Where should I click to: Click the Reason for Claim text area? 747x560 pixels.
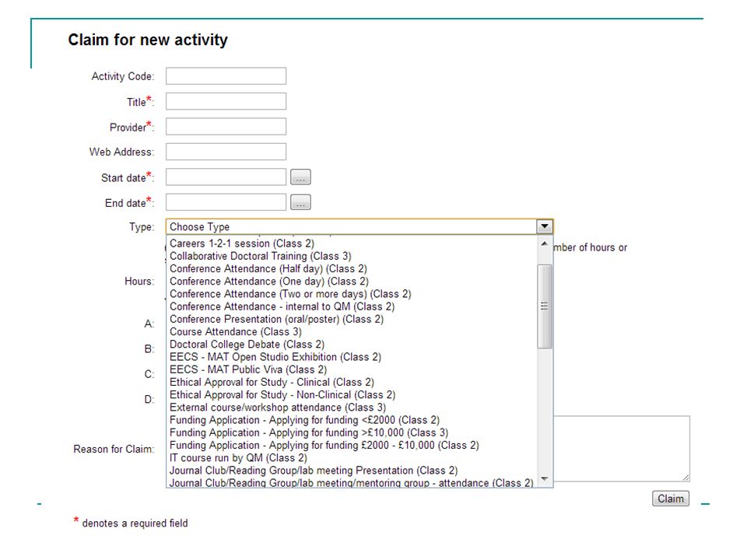622,448
